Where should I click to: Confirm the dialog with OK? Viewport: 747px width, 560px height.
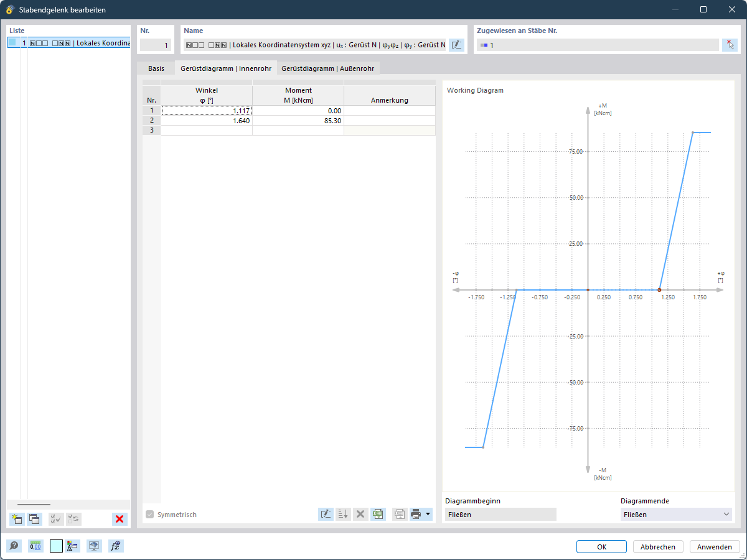tap(601, 546)
